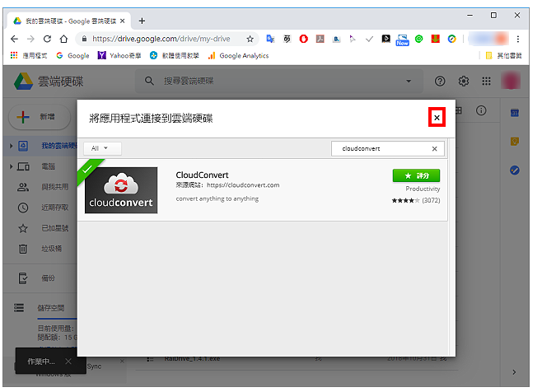The image size is (542, 392).
Task: Click the New button in Drive
Action: pyautogui.click(x=39, y=117)
